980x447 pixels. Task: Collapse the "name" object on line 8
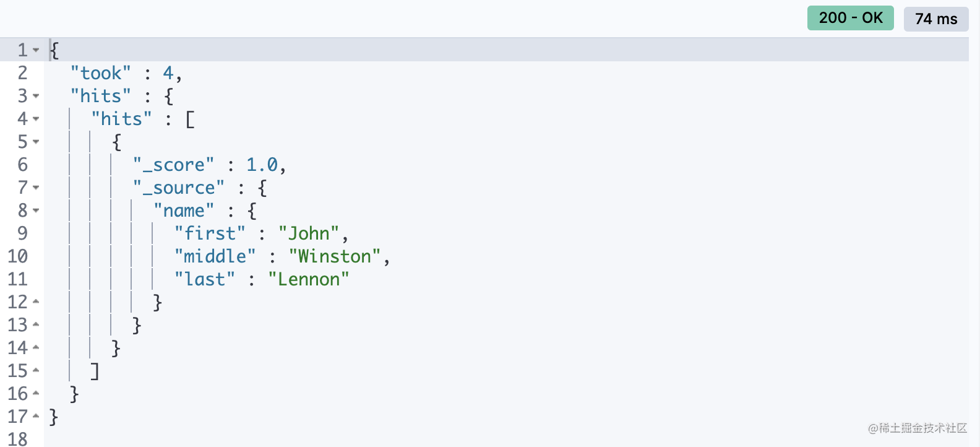tap(36, 210)
